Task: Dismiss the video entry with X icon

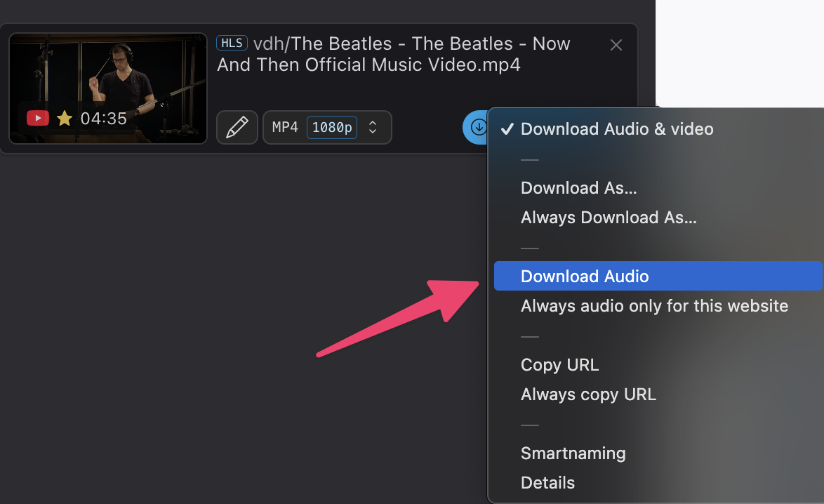Action: (x=616, y=45)
